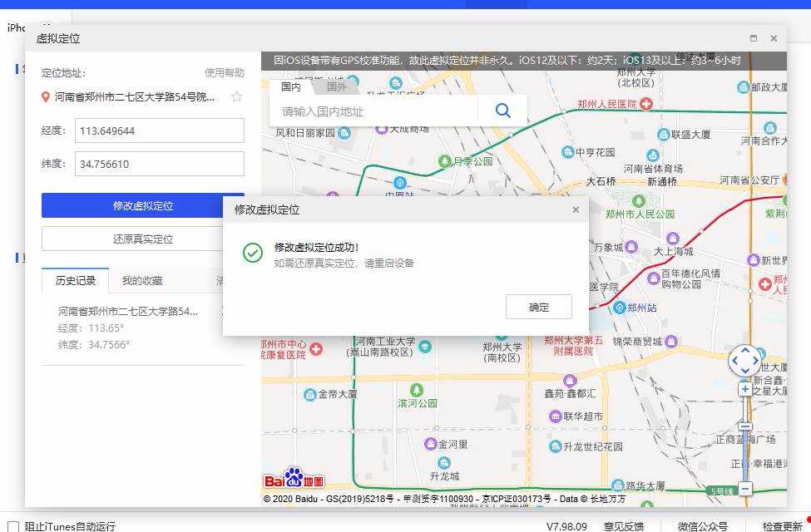
Task: Click 郑州大学 (南校区) map label
Action: coord(502,352)
